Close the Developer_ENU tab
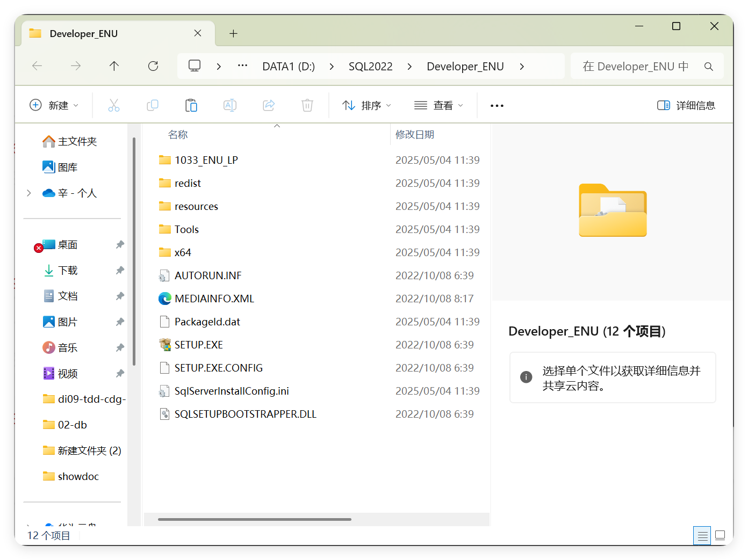 coord(198,33)
